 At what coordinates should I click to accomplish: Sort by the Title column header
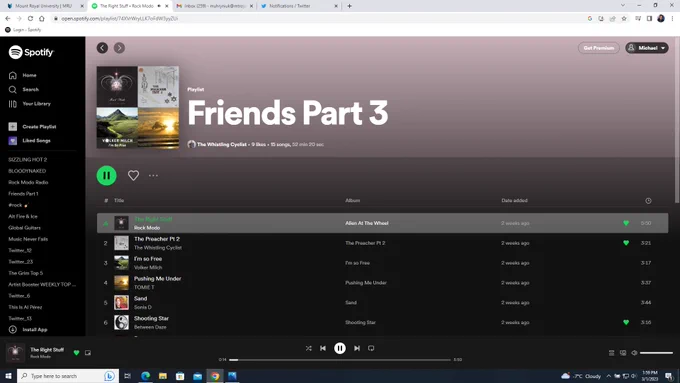click(x=119, y=200)
